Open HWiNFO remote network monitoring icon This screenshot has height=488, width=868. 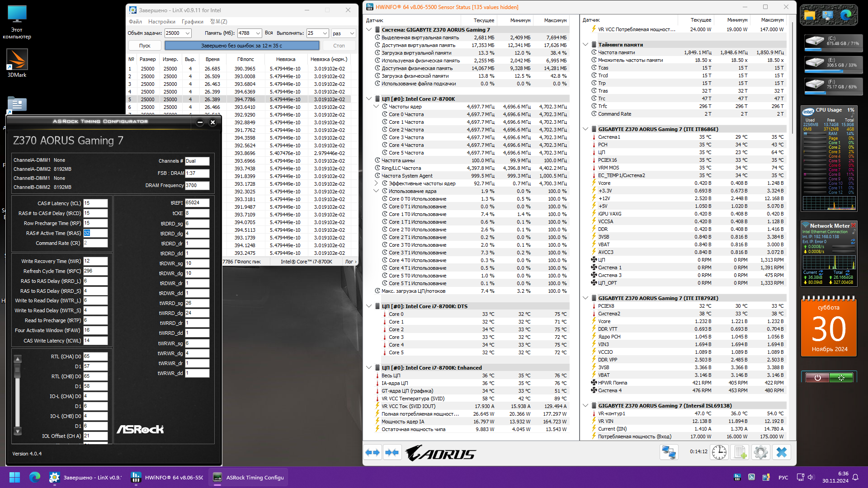tap(669, 452)
